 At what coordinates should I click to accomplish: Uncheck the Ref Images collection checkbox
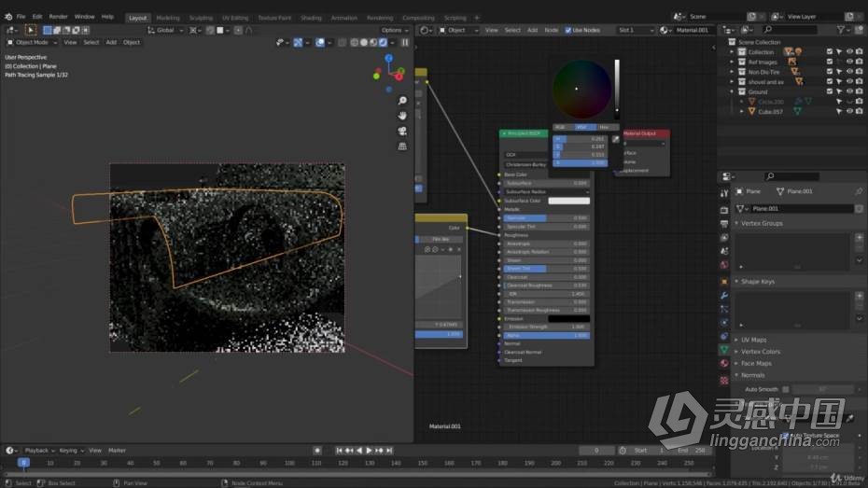[x=829, y=62]
